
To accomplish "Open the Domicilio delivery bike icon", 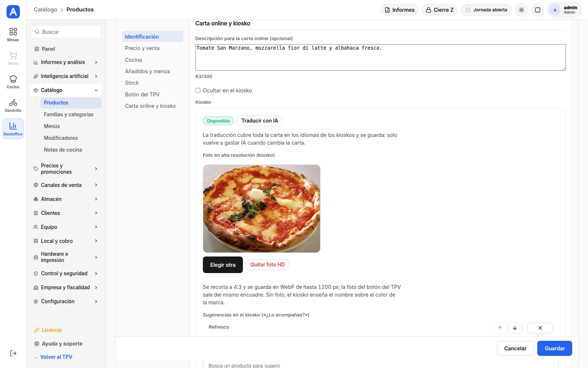I will (x=13, y=105).
